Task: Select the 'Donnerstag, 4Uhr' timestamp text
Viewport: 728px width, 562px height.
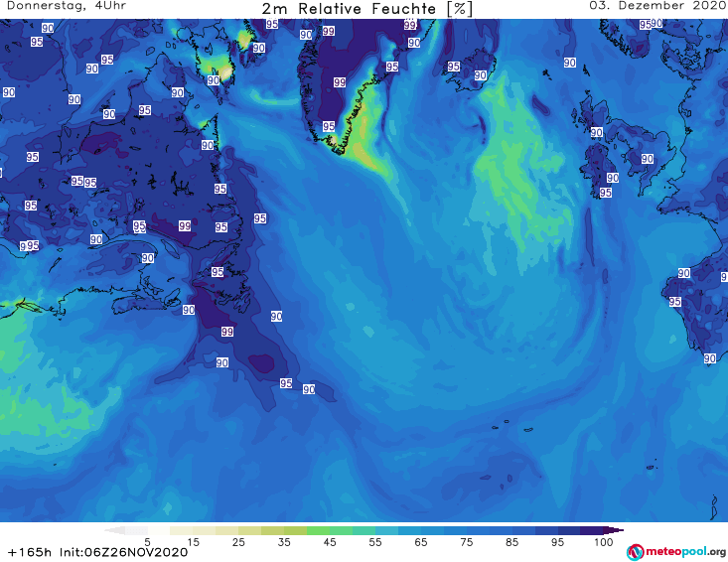Action: (x=67, y=6)
